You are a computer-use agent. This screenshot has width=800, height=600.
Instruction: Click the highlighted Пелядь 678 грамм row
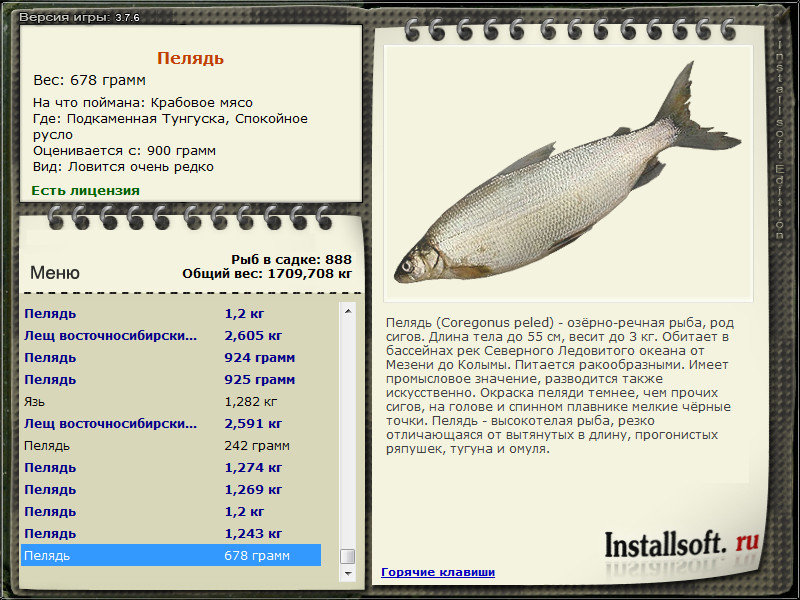pos(171,555)
